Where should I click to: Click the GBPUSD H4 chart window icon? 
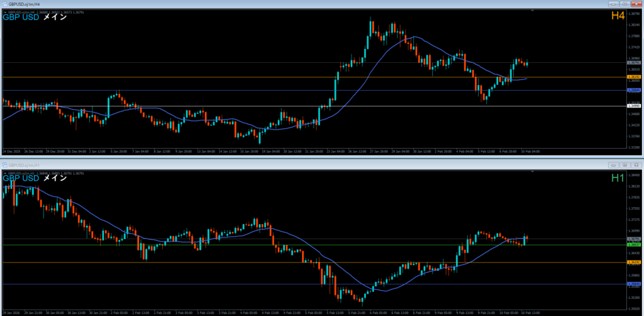tap(4, 4)
